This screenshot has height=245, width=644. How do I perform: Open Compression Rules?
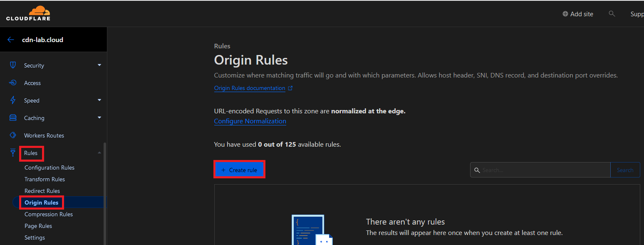click(x=49, y=214)
